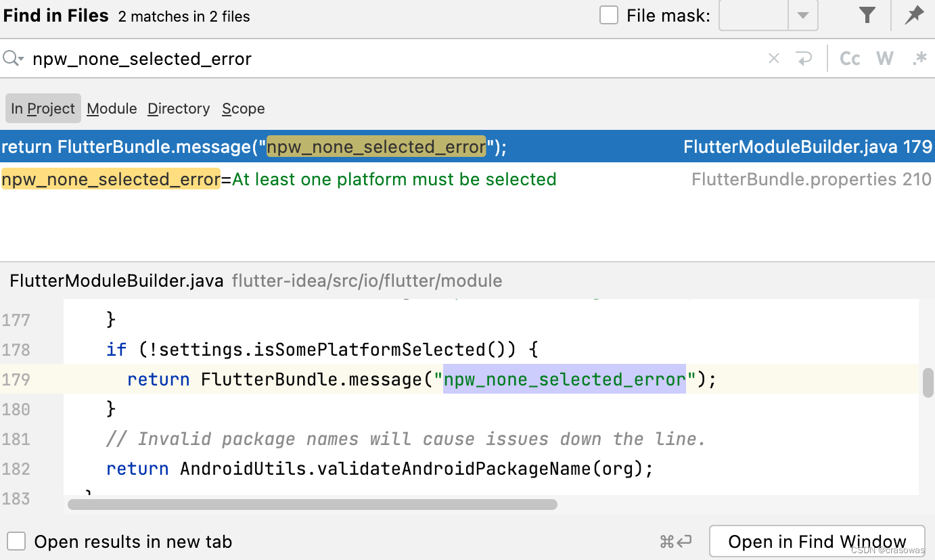Toggle Regex (.*) search option

tap(919, 59)
